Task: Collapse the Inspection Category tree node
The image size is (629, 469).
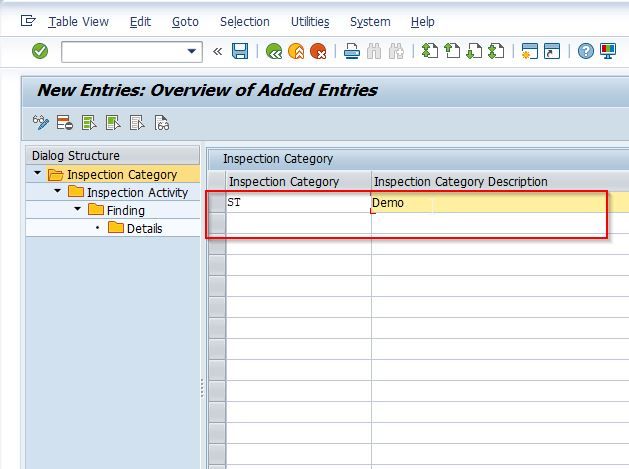Action: click(37, 173)
